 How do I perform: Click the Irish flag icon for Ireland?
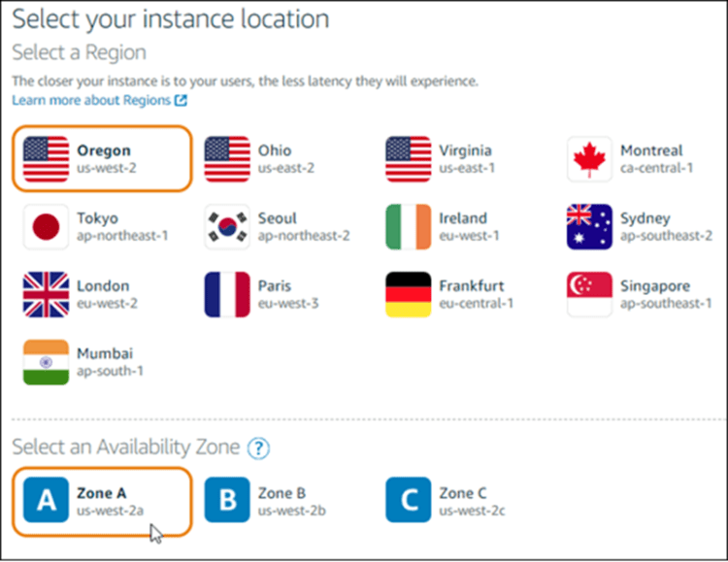409,227
